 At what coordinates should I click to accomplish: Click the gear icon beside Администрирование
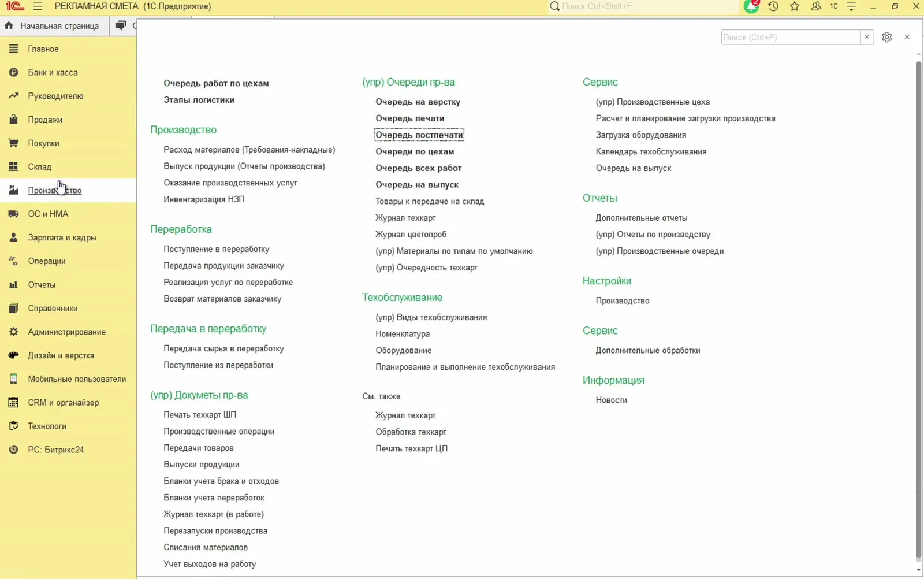coord(13,332)
